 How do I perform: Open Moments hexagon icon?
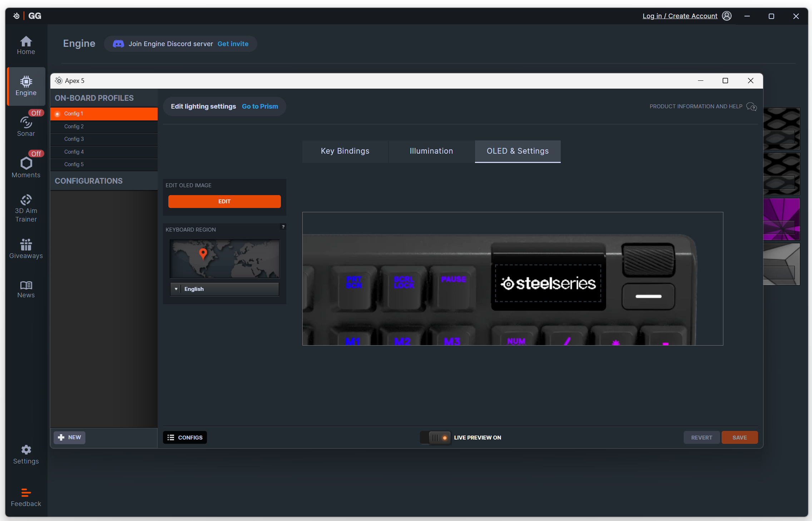(x=26, y=167)
